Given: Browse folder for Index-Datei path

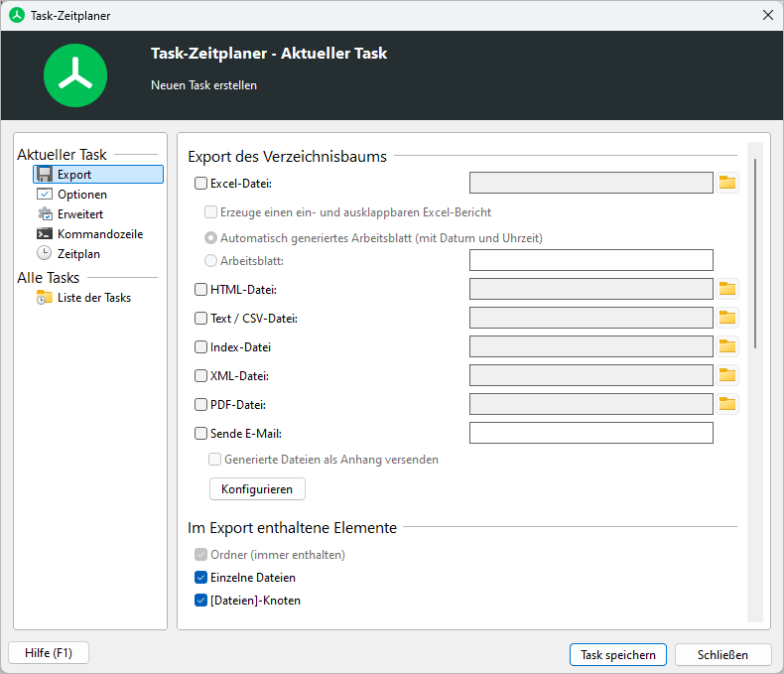Looking at the screenshot, I should coord(727,346).
